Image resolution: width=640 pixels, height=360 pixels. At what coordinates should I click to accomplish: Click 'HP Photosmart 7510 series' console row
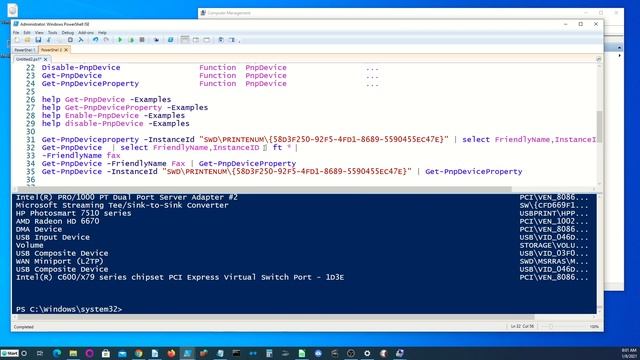pyautogui.click(x=73, y=213)
